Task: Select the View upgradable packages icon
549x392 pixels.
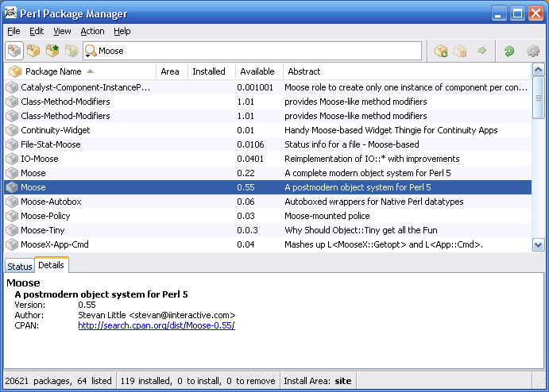Action: 52,51
